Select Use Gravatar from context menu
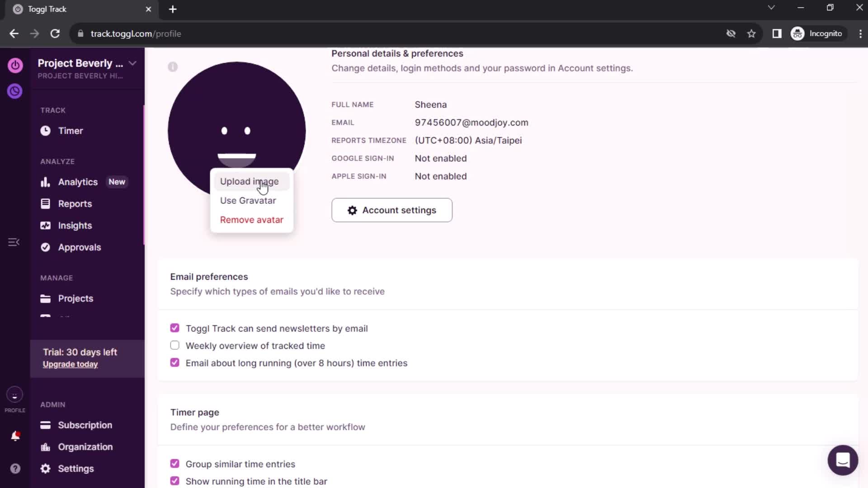The image size is (868, 488). point(249,200)
